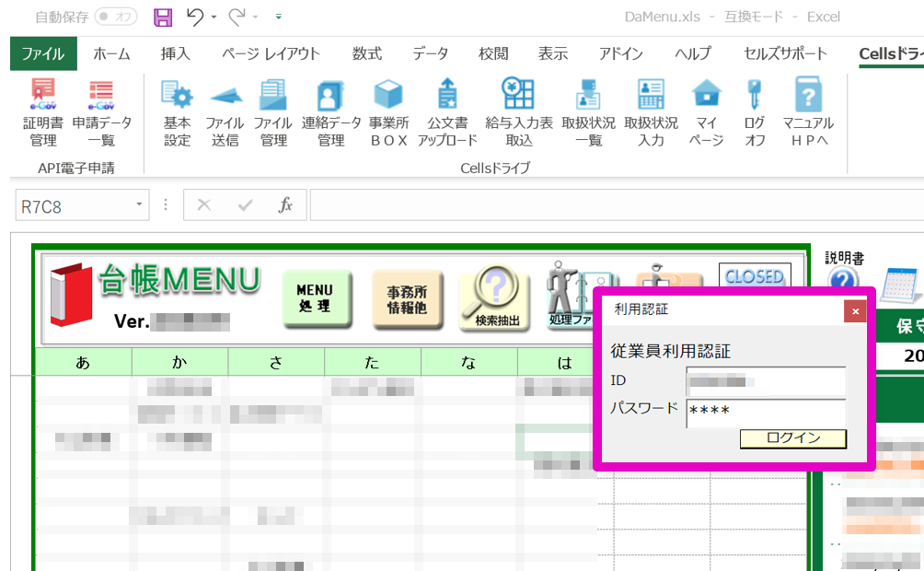Image resolution: width=924 pixels, height=571 pixels.
Task: Expand the Undo history dropdown arrow
Action: tap(214, 17)
